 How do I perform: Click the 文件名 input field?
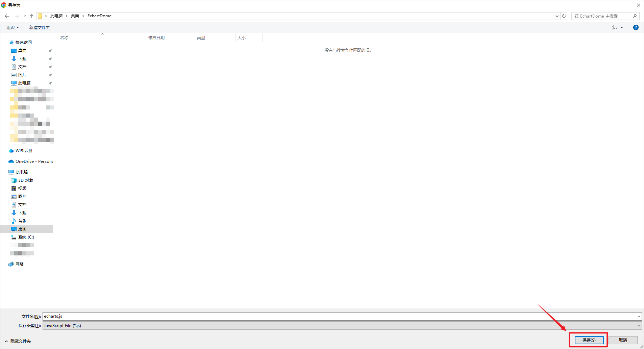point(338,316)
